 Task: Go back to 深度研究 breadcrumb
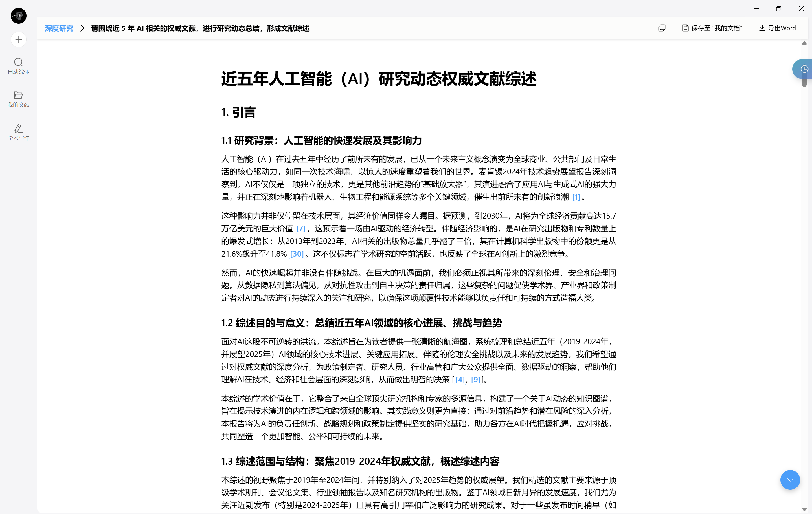(59, 28)
